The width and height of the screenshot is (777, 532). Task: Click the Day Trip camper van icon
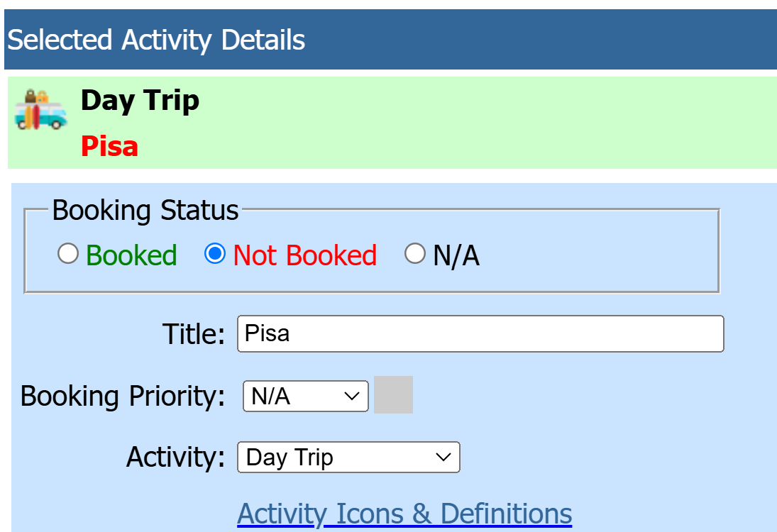point(40,110)
